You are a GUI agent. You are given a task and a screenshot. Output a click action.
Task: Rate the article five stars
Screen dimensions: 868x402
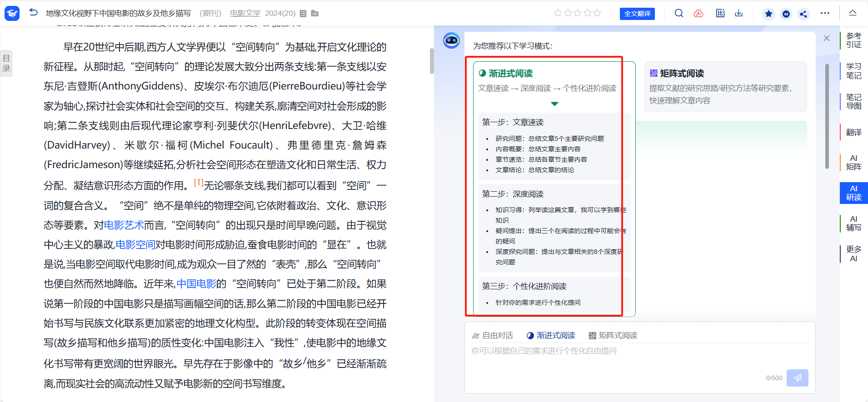click(597, 13)
